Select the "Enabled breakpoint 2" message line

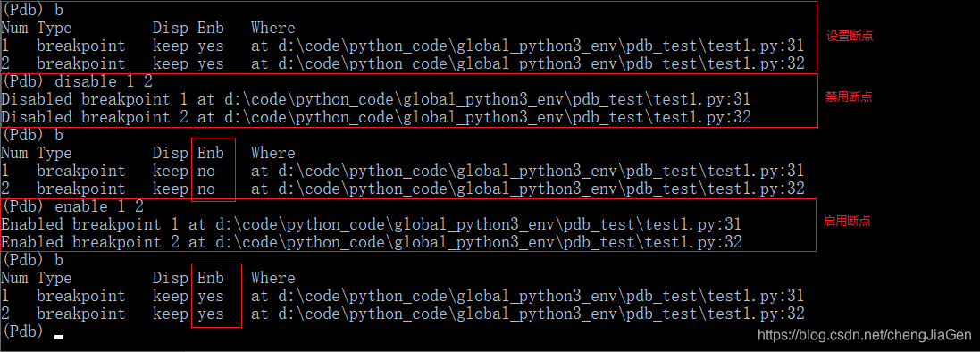[372, 242]
